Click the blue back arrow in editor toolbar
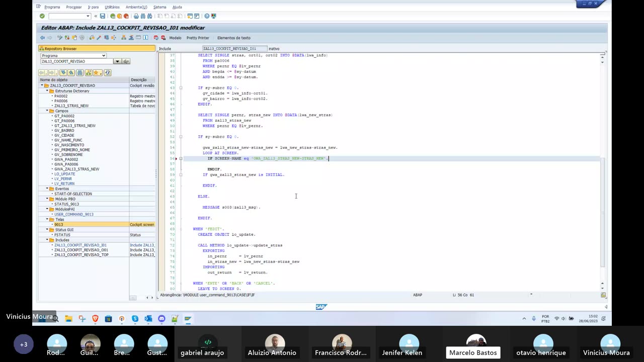The width and height of the screenshot is (644, 362). (42, 38)
